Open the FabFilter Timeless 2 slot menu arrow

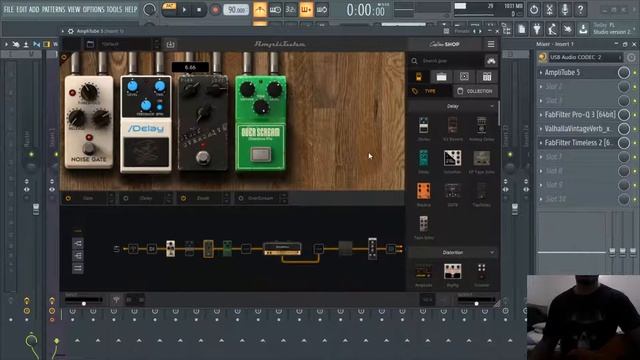[x=541, y=143]
